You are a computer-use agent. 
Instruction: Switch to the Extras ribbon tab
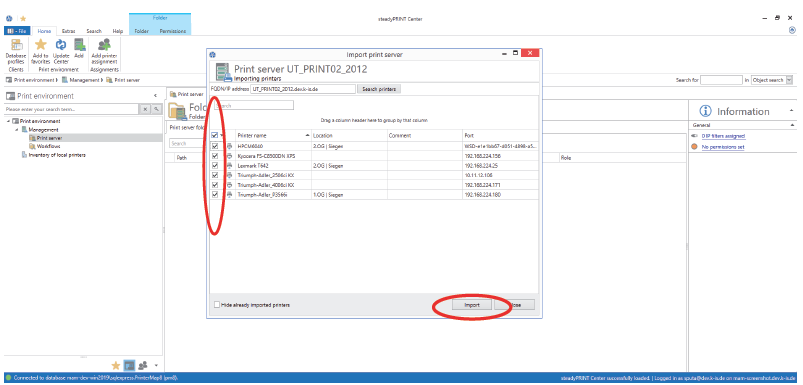point(69,31)
